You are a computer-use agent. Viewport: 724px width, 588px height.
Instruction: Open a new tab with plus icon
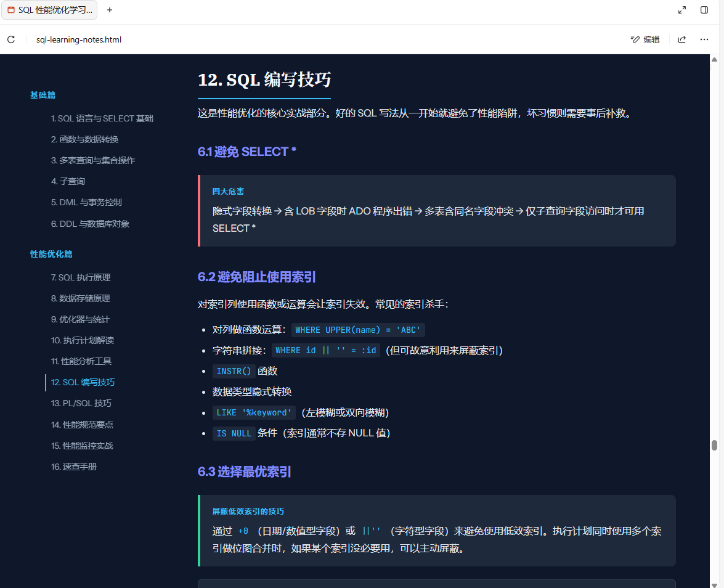(x=110, y=10)
